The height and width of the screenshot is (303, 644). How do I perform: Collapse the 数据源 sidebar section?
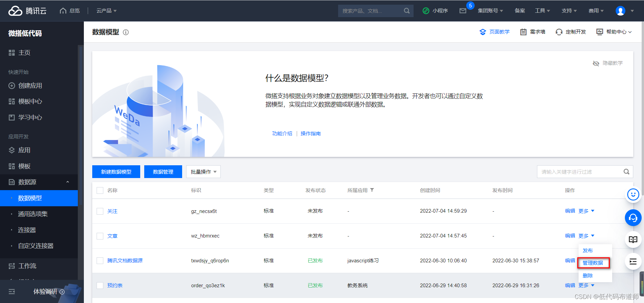click(x=67, y=182)
